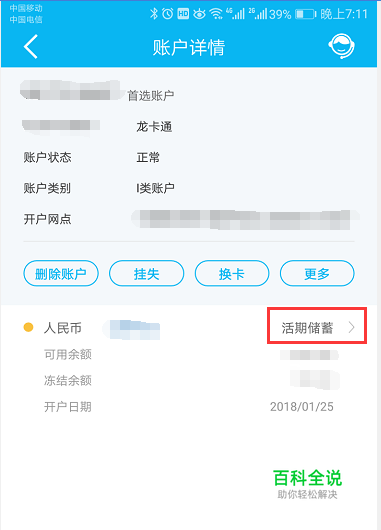Tap the 开户网点 branch row
Viewport: 381px width, 530px height.
coord(191,219)
